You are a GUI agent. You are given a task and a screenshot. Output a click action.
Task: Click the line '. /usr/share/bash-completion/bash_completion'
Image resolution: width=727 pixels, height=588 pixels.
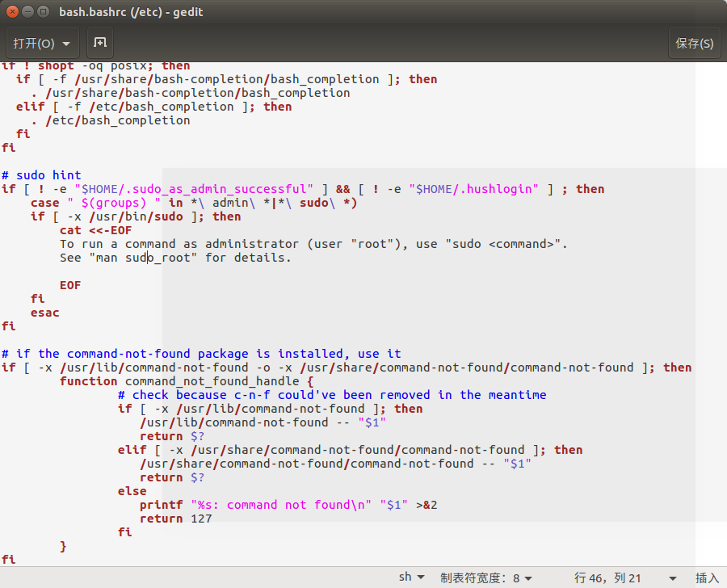click(190, 93)
